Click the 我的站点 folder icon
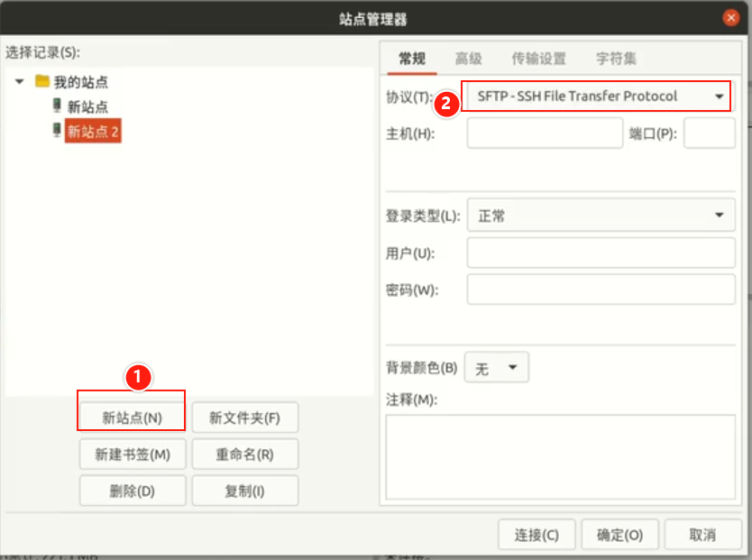 click(42, 81)
